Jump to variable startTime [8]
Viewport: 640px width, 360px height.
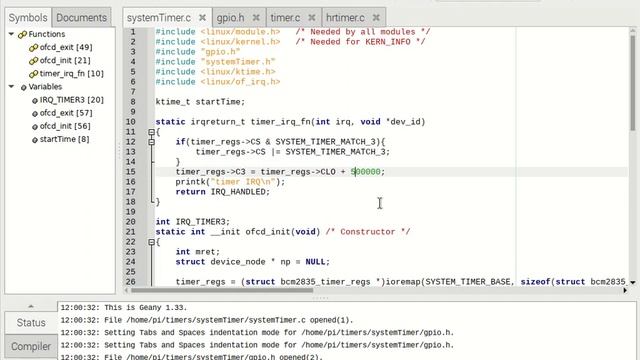pyautogui.click(x=64, y=139)
